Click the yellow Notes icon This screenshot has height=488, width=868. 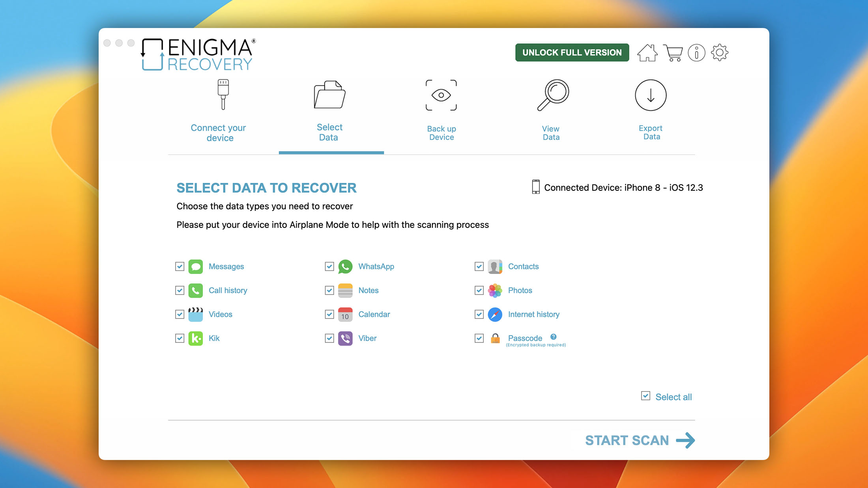[345, 291]
